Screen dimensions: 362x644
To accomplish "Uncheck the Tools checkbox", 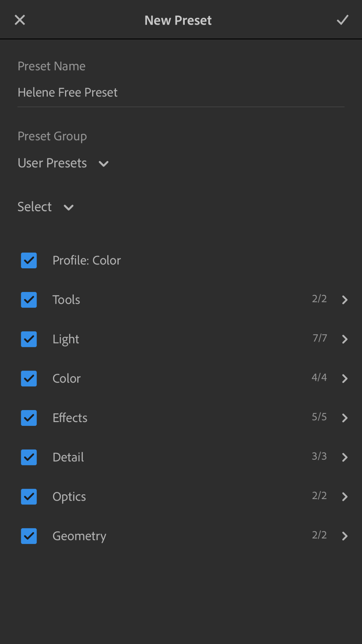I will (x=29, y=300).
